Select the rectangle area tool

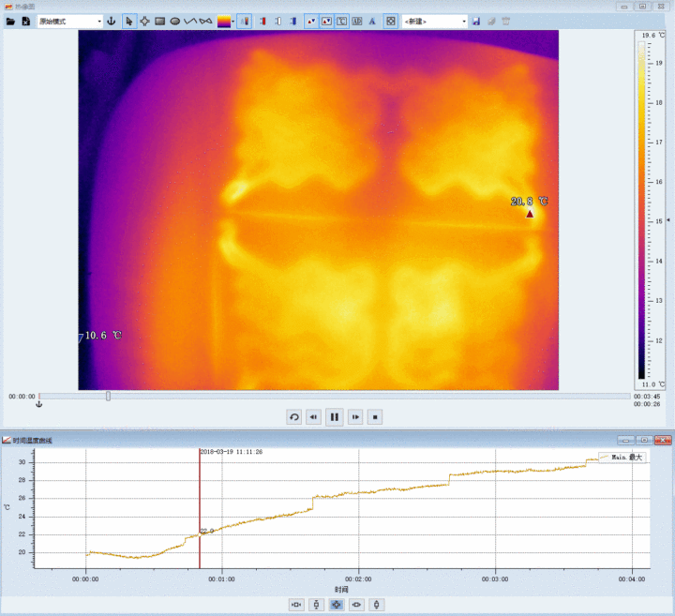click(x=159, y=21)
